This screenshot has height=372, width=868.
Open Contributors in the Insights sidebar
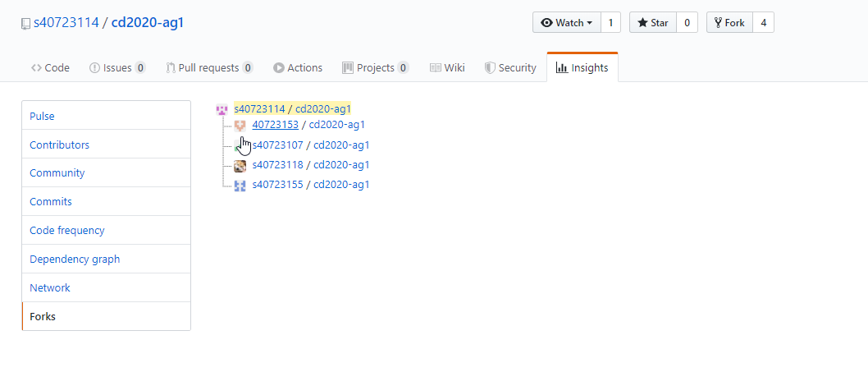coord(60,145)
